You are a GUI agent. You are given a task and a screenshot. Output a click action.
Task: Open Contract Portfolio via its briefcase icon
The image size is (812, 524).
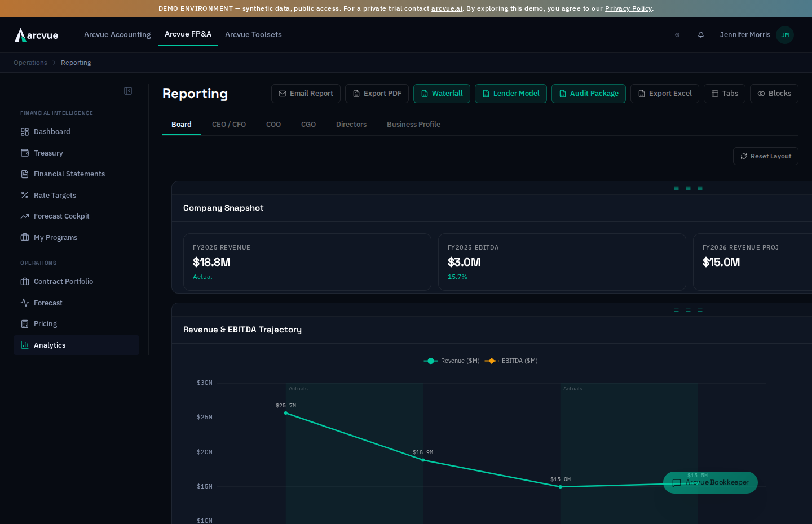point(25,282)
